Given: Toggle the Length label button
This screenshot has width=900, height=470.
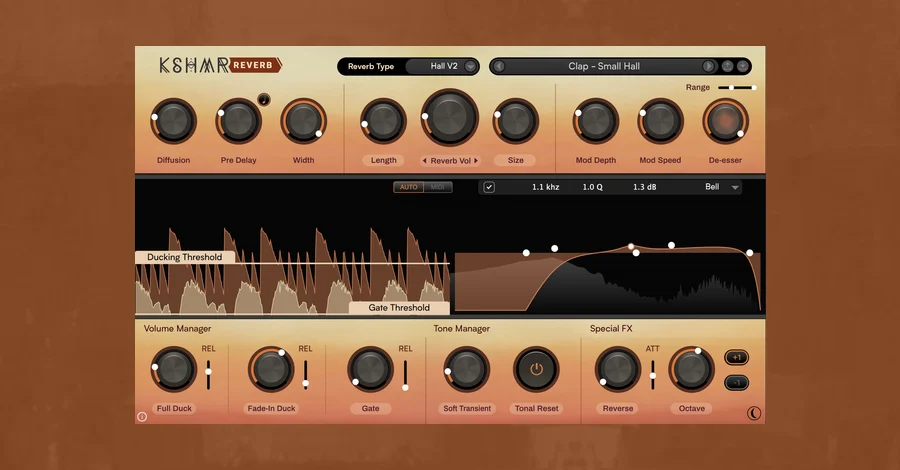Looking at the screenshot, I should [383, 161].
